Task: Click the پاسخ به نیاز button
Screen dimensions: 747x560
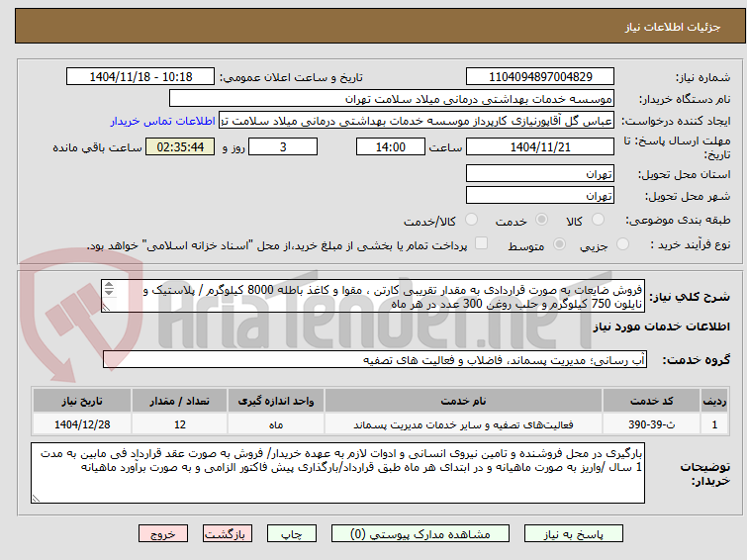Action: (573, 534)
